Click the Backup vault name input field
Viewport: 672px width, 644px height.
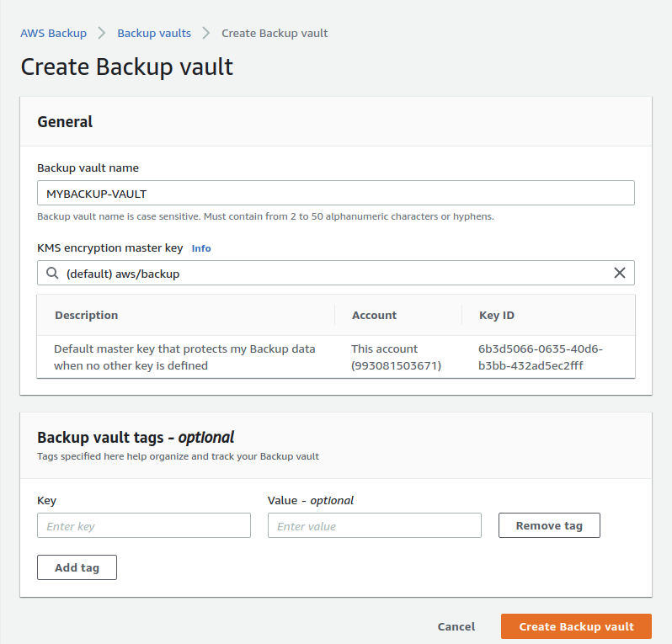click(335, 193)
